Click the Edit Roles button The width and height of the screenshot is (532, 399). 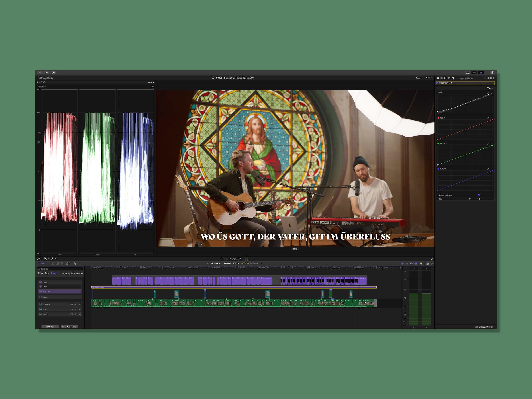pos(50,327)
